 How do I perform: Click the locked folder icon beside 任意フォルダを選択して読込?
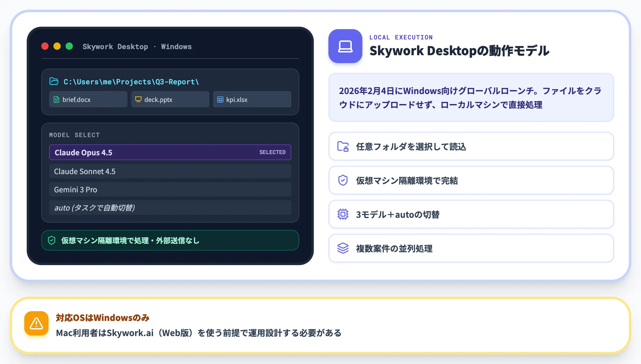(343, 147)
